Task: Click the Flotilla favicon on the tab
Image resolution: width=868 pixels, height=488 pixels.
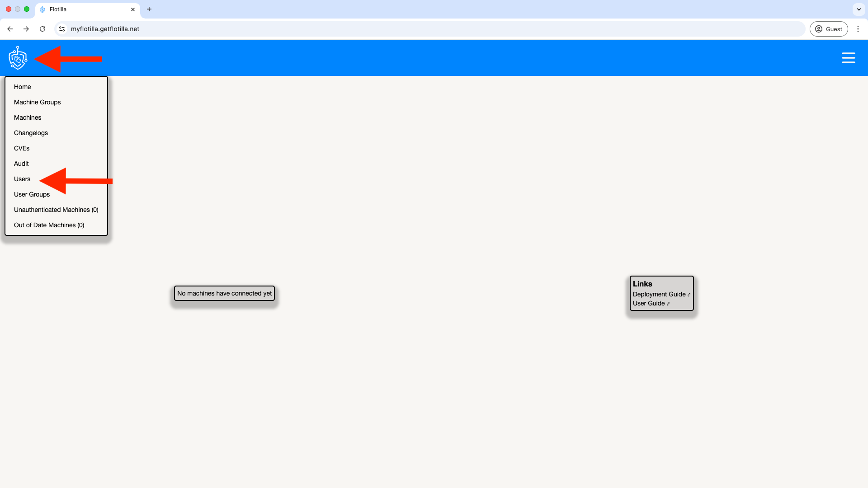Action: point(42,9)
